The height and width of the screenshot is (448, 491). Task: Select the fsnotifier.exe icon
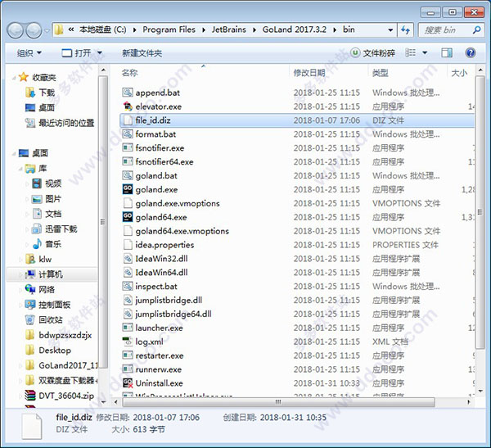point(128,147)
